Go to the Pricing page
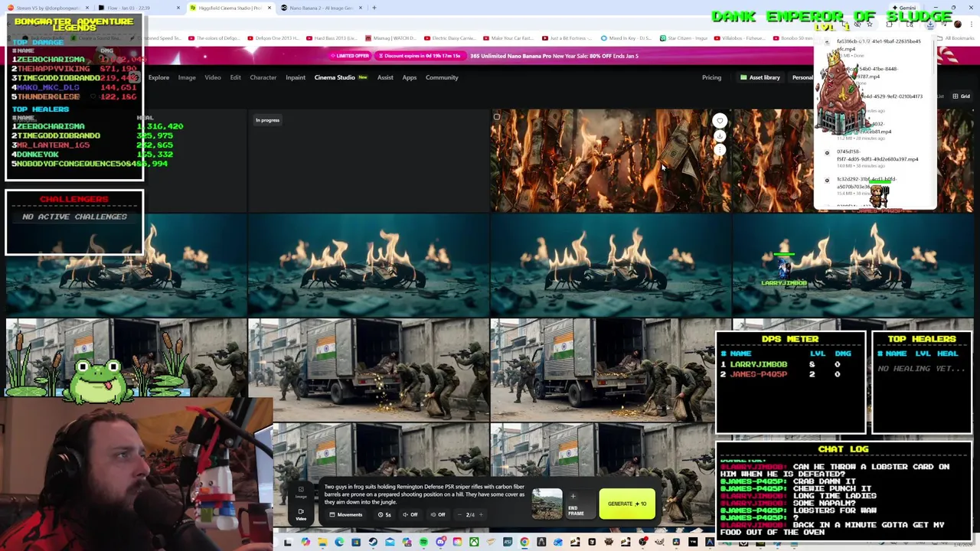Screen dimensions: 980x551 [x=711, y=77]
